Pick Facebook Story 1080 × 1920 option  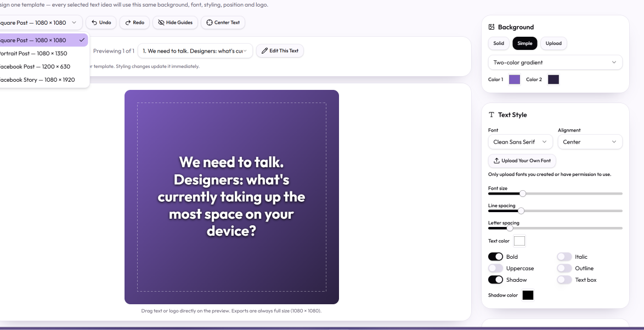[43, 79]
